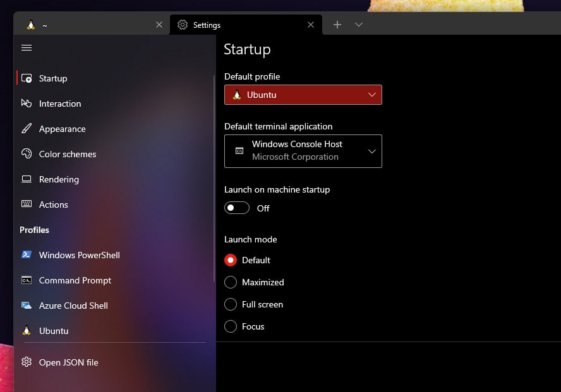Viewport: 561px width, 392px height.
Task: Click the console host icon in dropdown
Action: (x=239, y=151)
